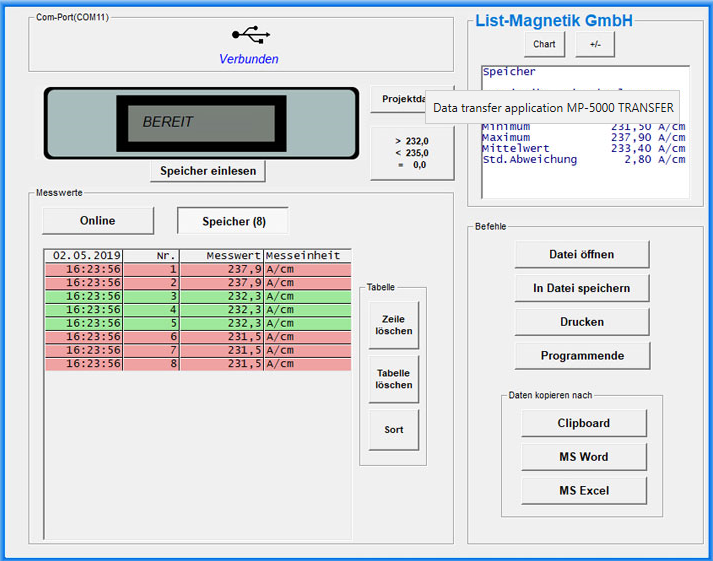Click the limits button showing > 232,0
The width and height of the screenshot is (713, 561).
412,153
